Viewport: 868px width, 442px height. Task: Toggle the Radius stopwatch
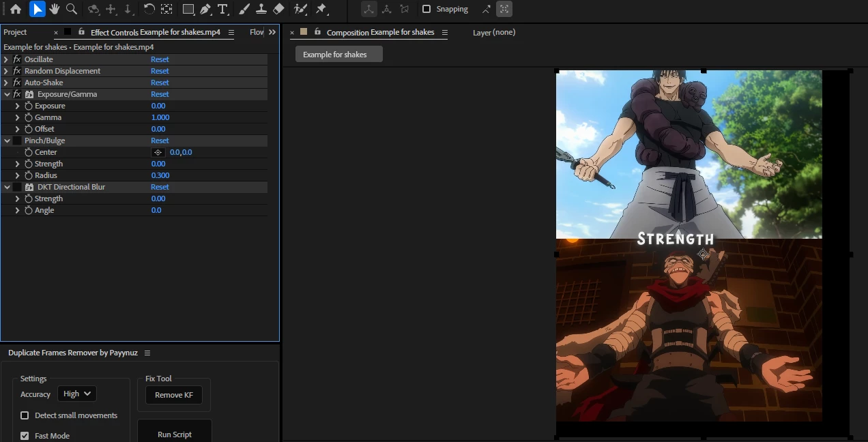29,175
